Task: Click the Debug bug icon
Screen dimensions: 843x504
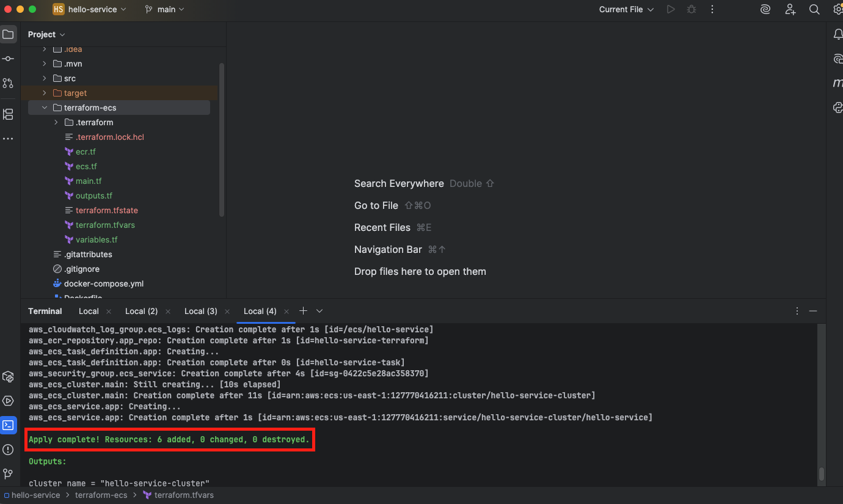Action: coord(692,9)
